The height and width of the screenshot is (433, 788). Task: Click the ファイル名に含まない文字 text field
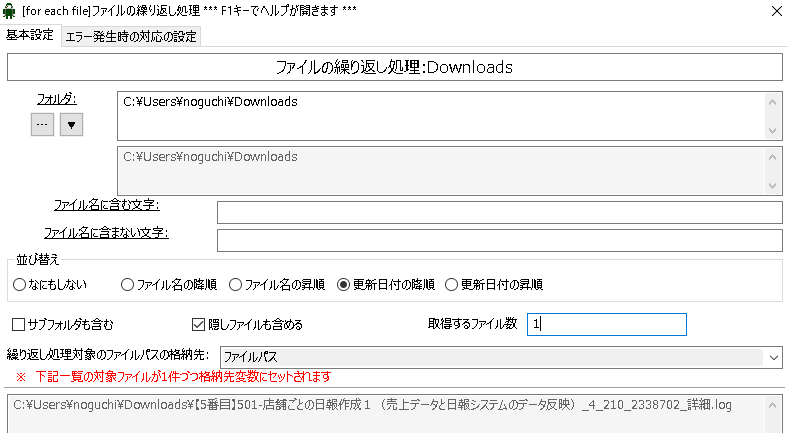(498, 240)
